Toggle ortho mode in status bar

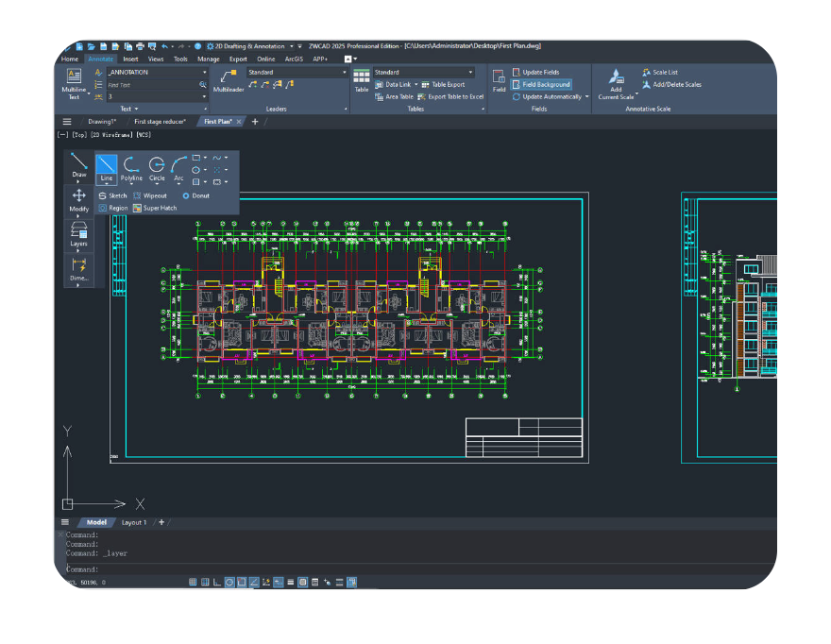point(217,582)
